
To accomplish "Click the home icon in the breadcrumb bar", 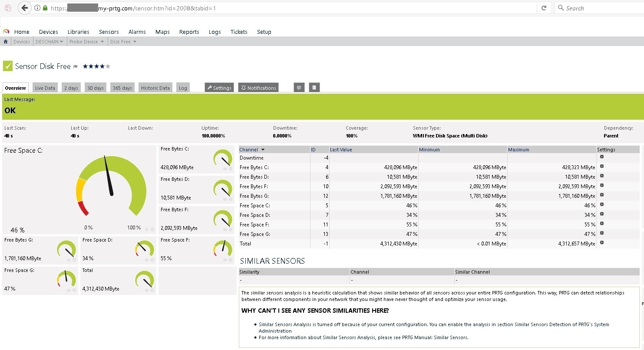I will (x=6, y=42).
